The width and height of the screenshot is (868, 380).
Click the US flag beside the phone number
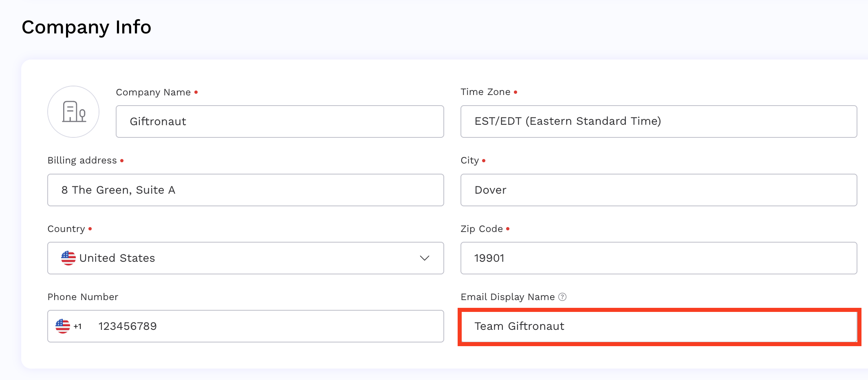(62, 326)
